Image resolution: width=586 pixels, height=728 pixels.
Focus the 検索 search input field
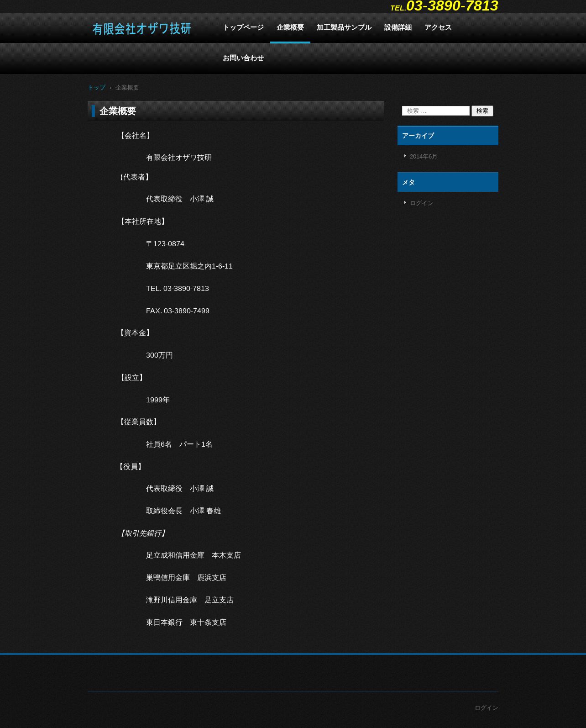436,111
